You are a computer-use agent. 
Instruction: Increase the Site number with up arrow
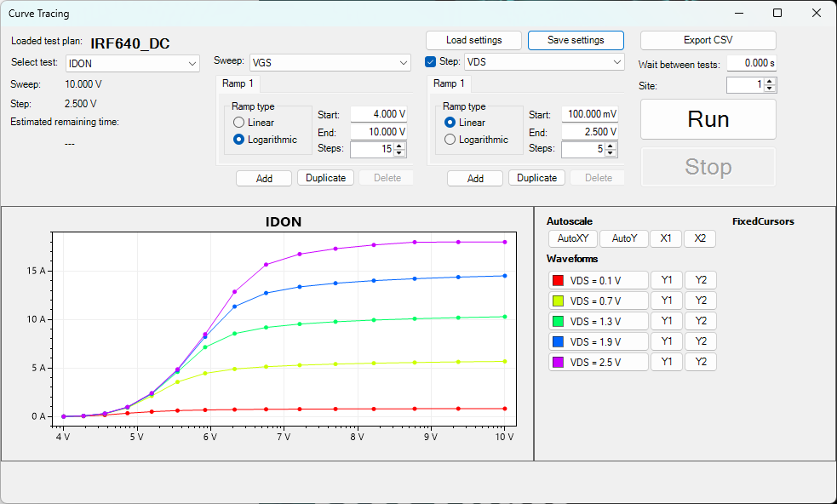pyautogui.click(x=770, y=82)
